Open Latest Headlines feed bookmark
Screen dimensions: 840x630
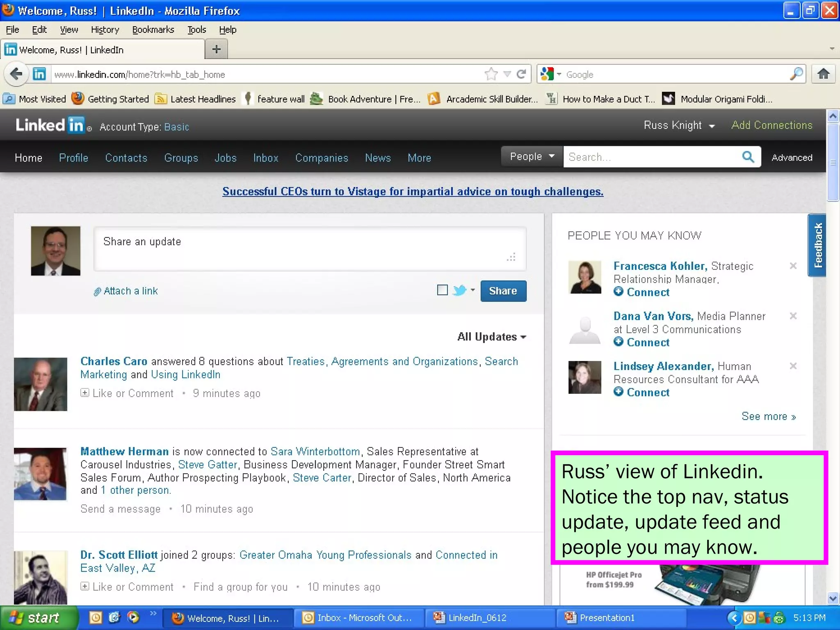pyautogui.click(x=195, y=99)
